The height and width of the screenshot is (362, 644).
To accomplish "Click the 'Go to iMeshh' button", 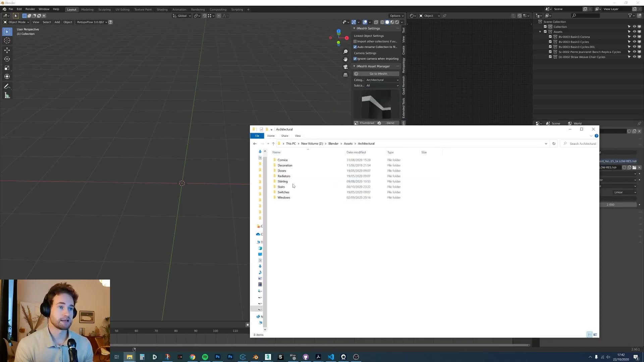I will point(376,74).
